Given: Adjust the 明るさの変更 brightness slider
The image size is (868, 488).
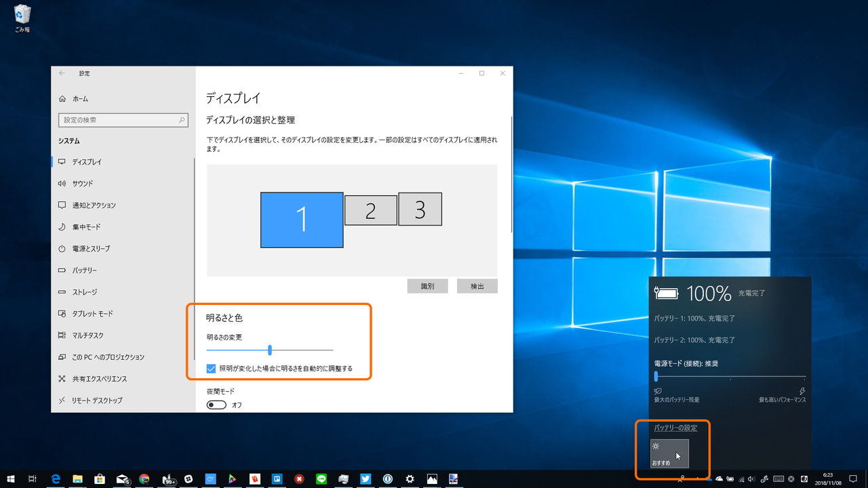Looking at the screenshot, I should pyautogui.click(x=270, y=350).
